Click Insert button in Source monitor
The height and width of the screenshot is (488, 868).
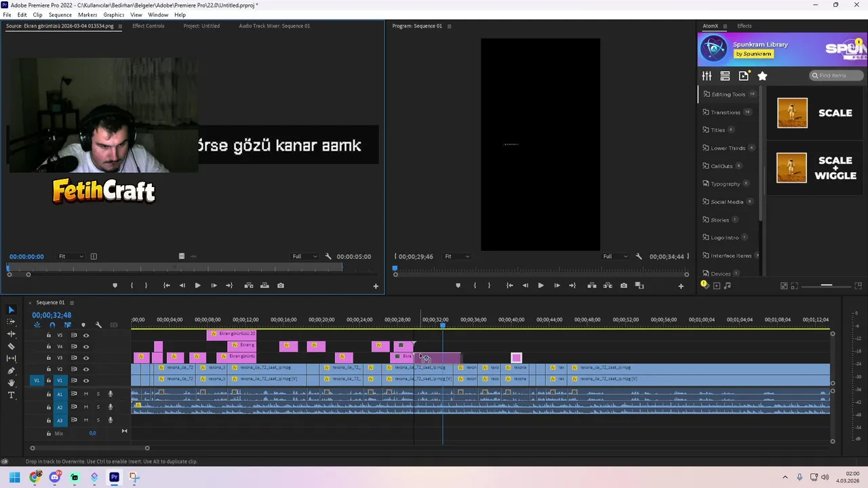[x=249, y=285]
